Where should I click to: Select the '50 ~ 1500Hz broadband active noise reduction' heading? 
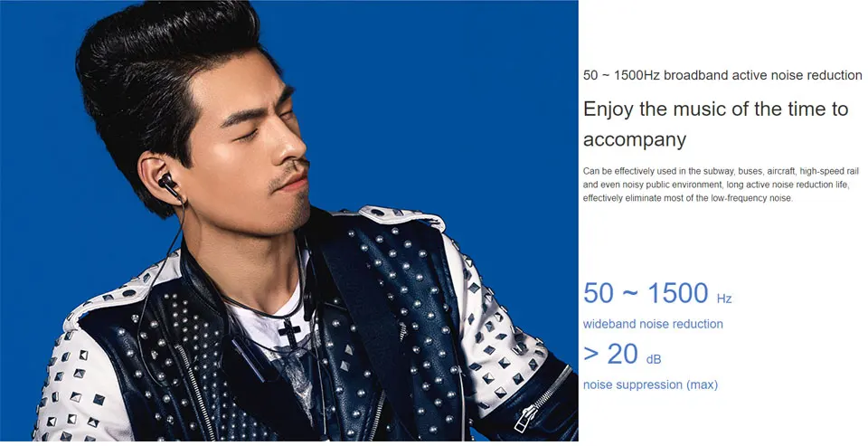point(722,75)
